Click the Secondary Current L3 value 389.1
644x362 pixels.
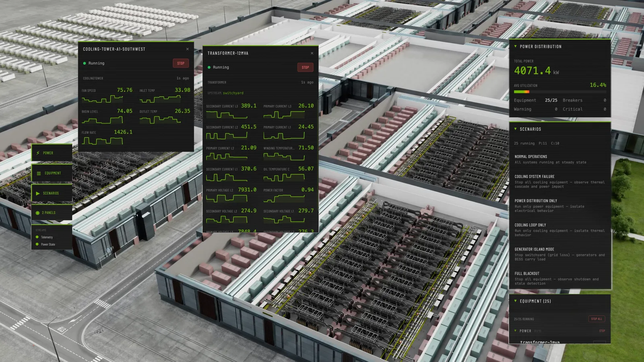click(x=249, y=106)
